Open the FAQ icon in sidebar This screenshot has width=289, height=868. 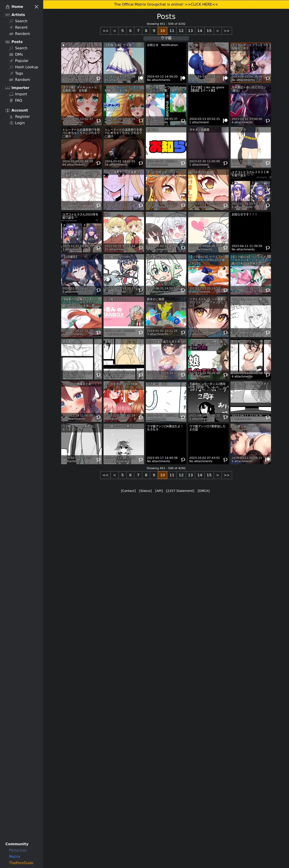pyautogui.click(x=11, y=101)
